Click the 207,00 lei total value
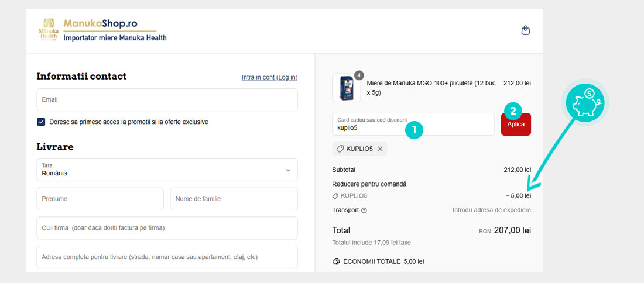This screenshot has width=644, height=283. point(513,230)
